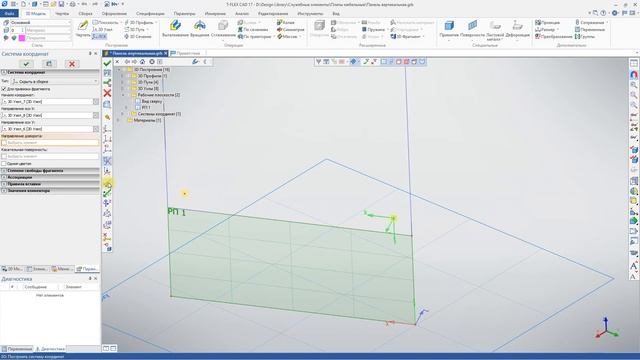Tick the Касательная поверхность element checkbox

4,156
